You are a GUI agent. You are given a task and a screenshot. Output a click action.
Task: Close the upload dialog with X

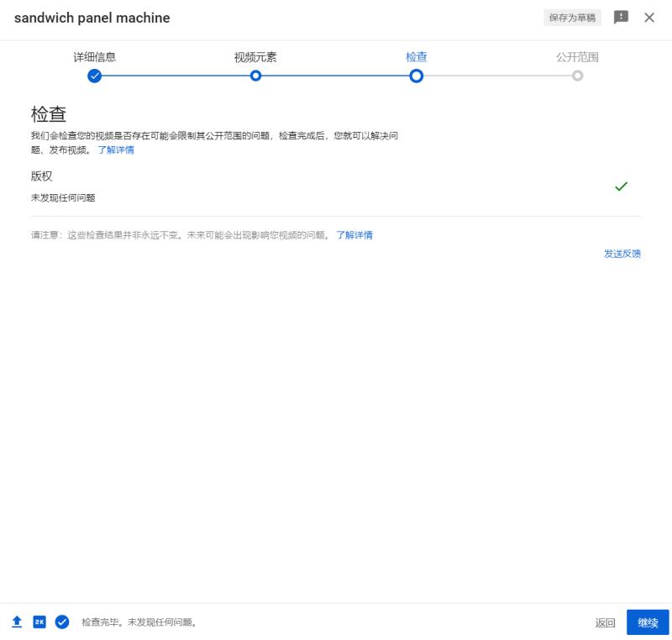[649, 18]
